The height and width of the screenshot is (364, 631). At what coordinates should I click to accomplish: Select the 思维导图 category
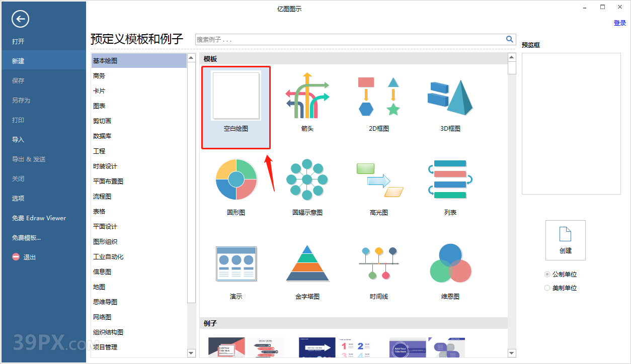point(105,302)
